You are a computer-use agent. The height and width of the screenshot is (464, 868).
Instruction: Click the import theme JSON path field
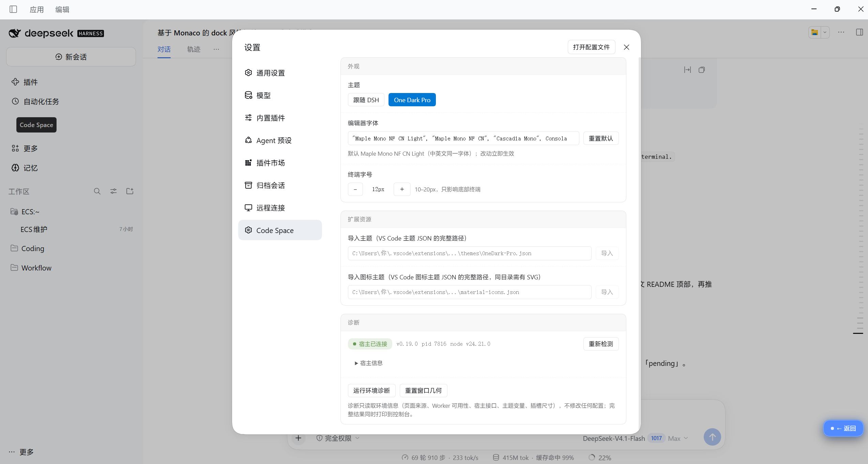point(469,253)
